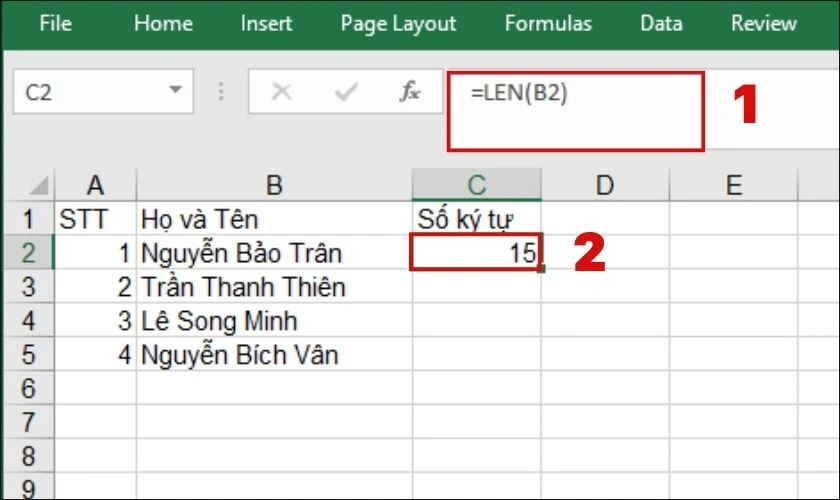The height and width of the screenshot is (500, 840).
Task: Select row 1 header
Action: point(28,219)
